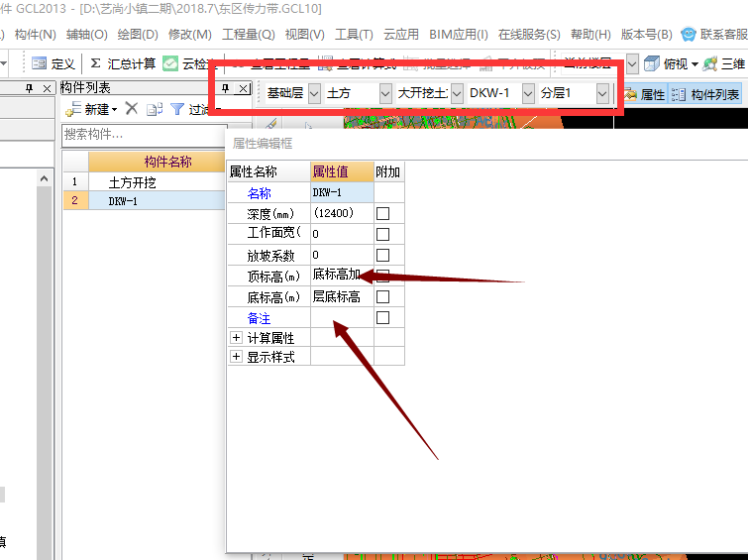Expand the 计算属性 group

click(236, 338)
